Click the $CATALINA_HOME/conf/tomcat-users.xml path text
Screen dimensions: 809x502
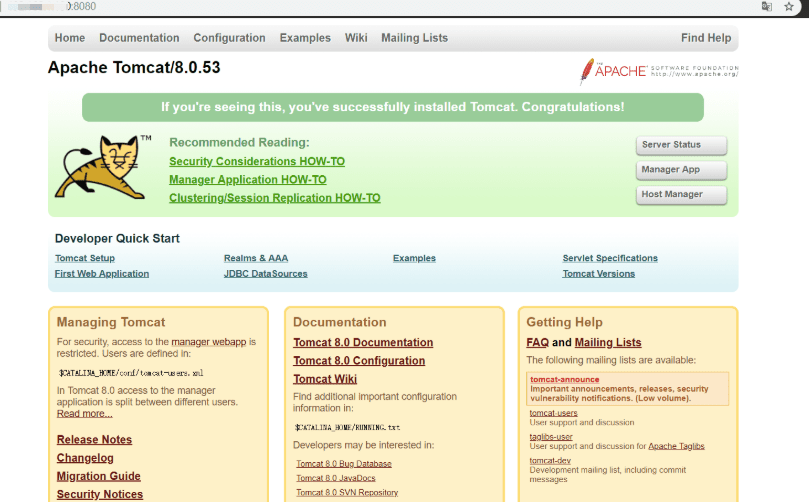131,373
